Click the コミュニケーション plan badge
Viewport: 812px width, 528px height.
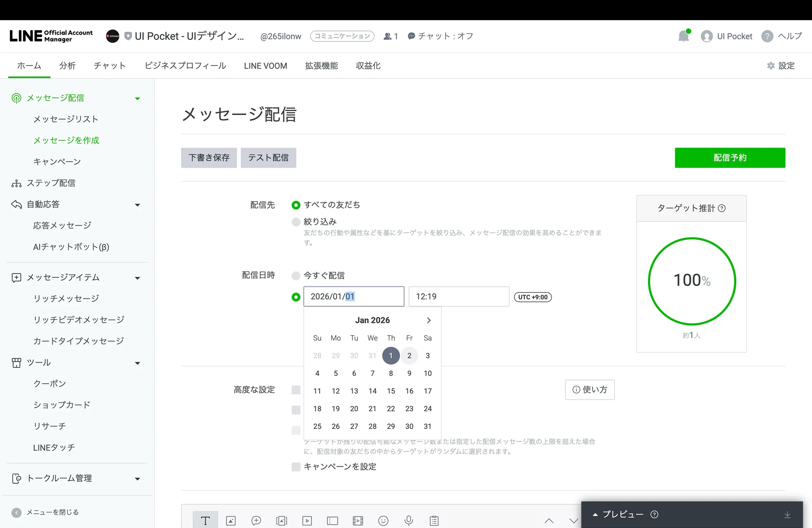pos(342,36)
